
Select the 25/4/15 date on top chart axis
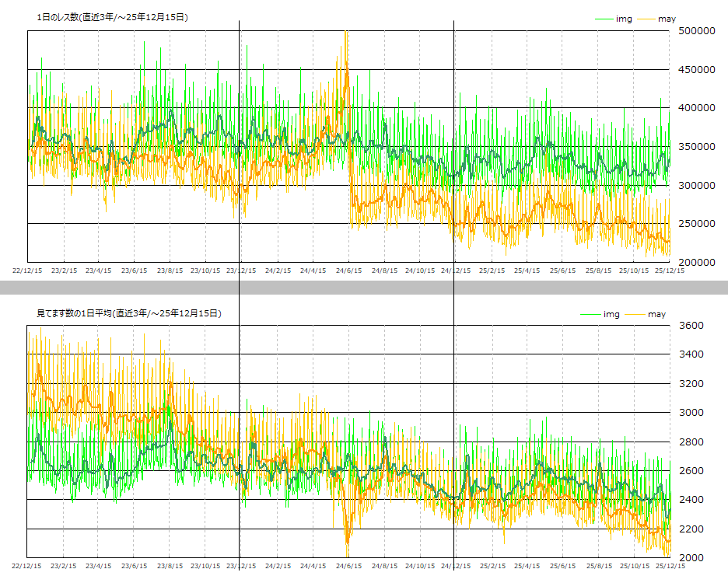[527, 271]
